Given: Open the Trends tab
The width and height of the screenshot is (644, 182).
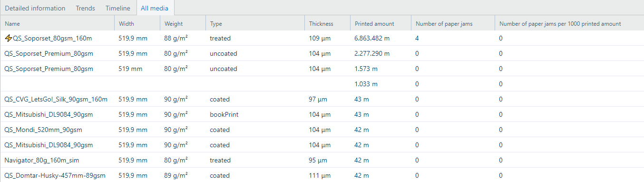Looking at the screenshot, I should (x=86, y=8).
